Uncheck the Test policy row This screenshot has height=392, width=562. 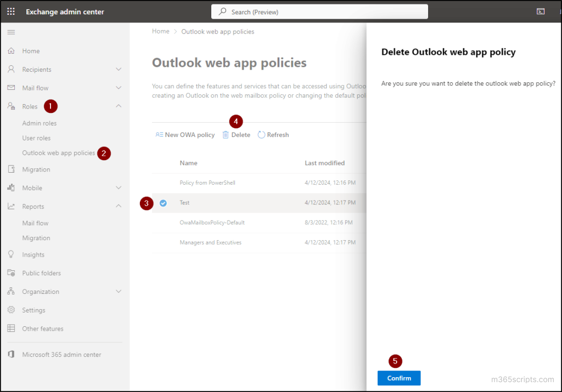tap(163, 203)
